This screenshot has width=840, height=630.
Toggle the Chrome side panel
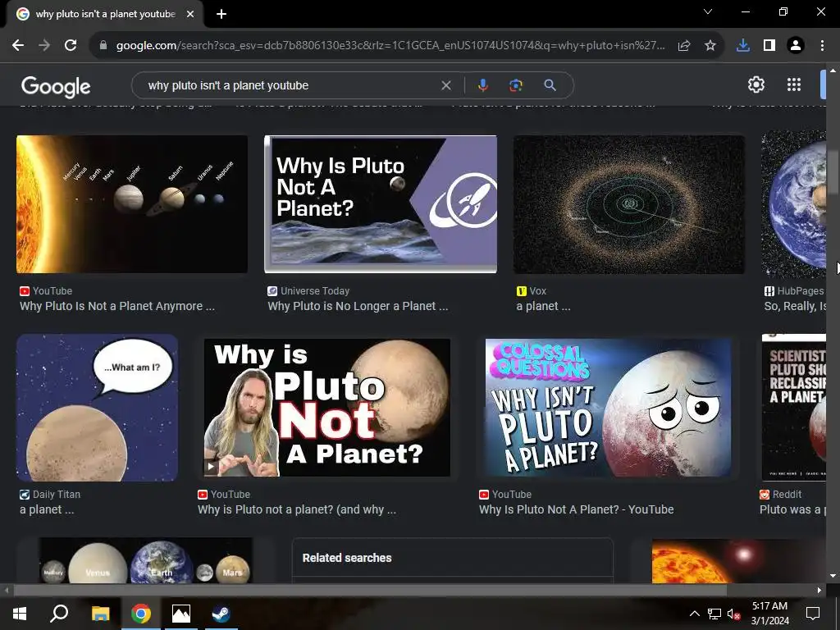click(769, 46)
